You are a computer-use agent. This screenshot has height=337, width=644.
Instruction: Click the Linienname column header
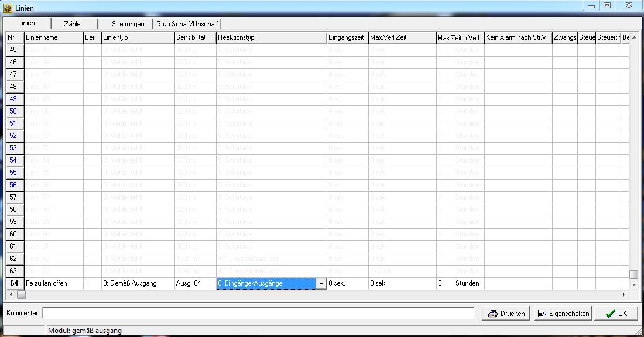53,37
